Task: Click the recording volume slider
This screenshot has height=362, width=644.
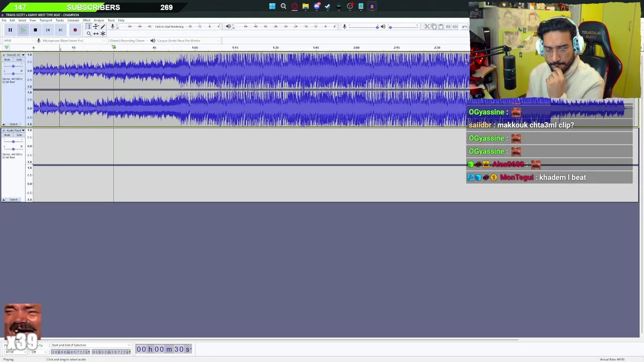Action: 364,26
